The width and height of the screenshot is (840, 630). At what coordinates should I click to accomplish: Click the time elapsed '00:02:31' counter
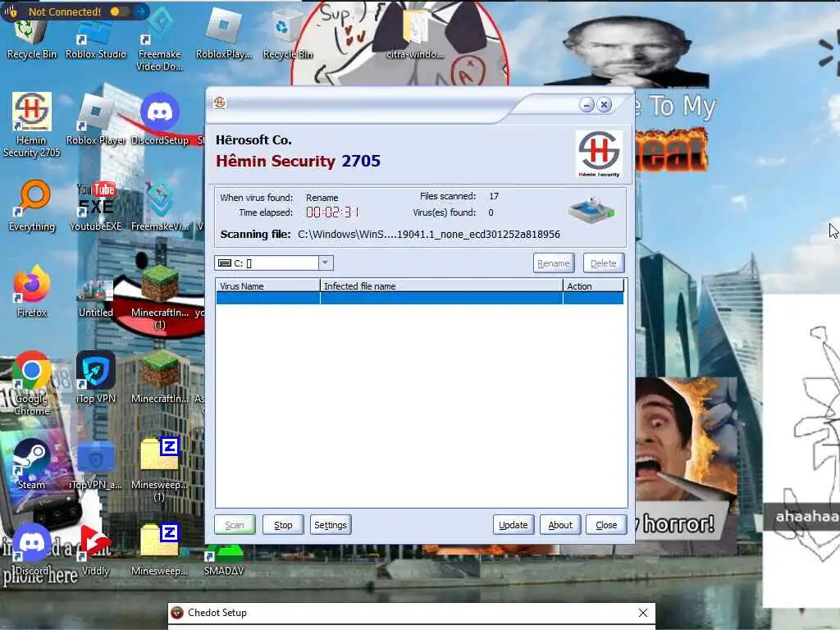(333, 212)
